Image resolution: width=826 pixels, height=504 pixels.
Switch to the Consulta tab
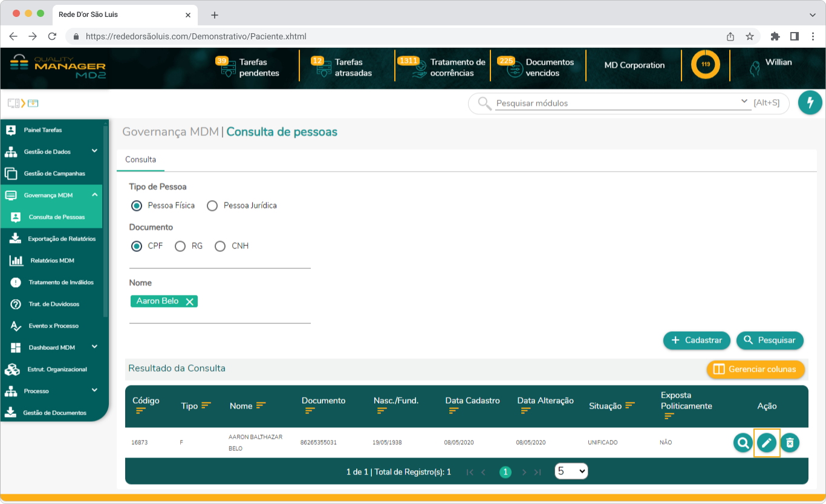140,160
